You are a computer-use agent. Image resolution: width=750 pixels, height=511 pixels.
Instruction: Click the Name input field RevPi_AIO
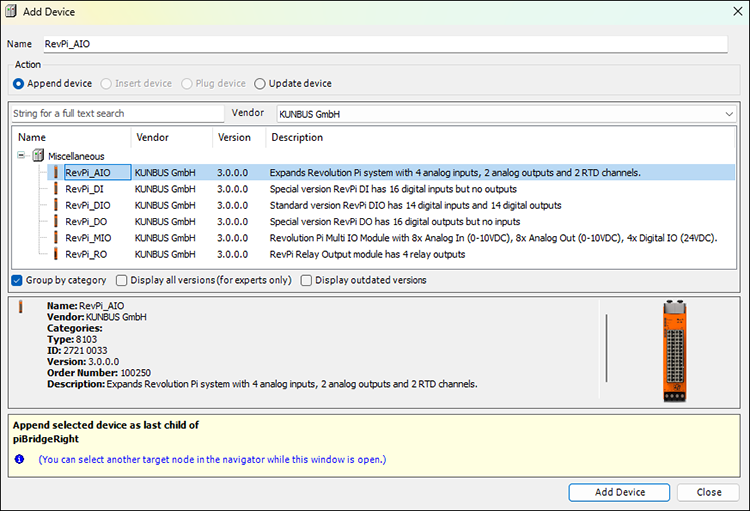(386, 44)
